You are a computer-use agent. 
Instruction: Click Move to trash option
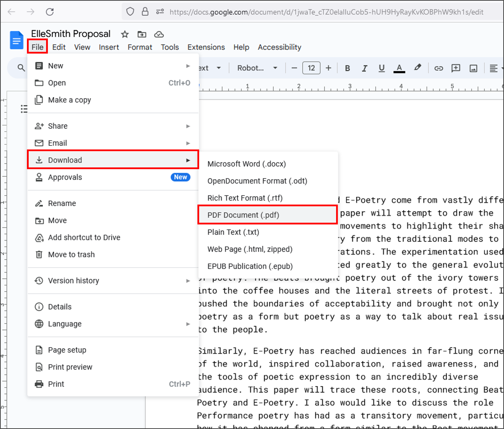pos(71,254)
